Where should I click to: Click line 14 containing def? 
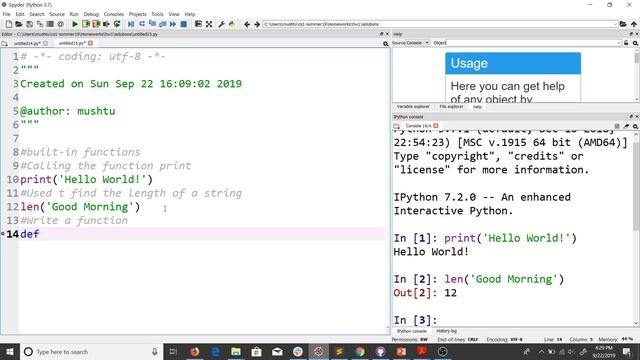[x=202, y=234]
